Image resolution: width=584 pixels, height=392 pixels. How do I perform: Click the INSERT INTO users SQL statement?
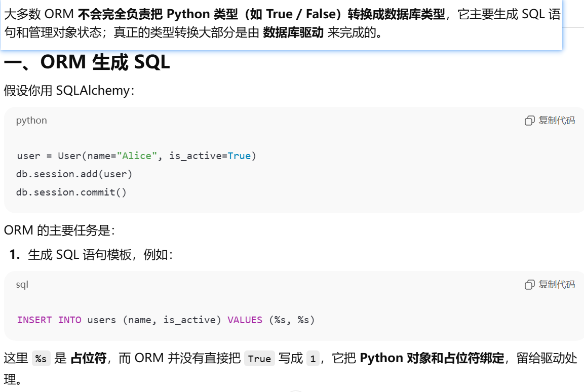166,320
